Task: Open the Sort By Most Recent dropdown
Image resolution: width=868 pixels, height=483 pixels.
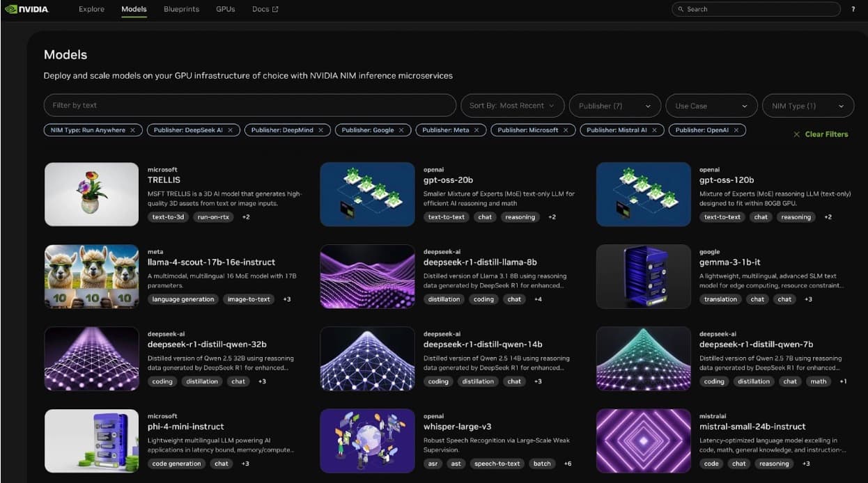Action: (512, 106)
